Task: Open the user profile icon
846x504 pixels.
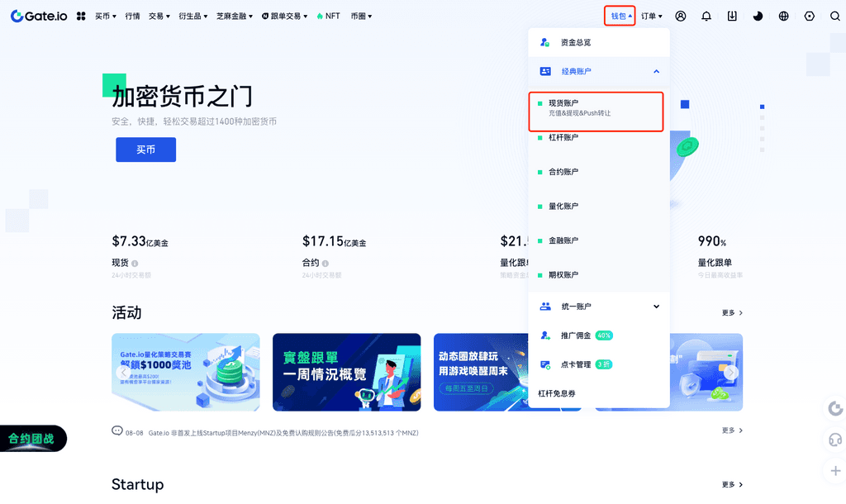Action: (681, 16)
